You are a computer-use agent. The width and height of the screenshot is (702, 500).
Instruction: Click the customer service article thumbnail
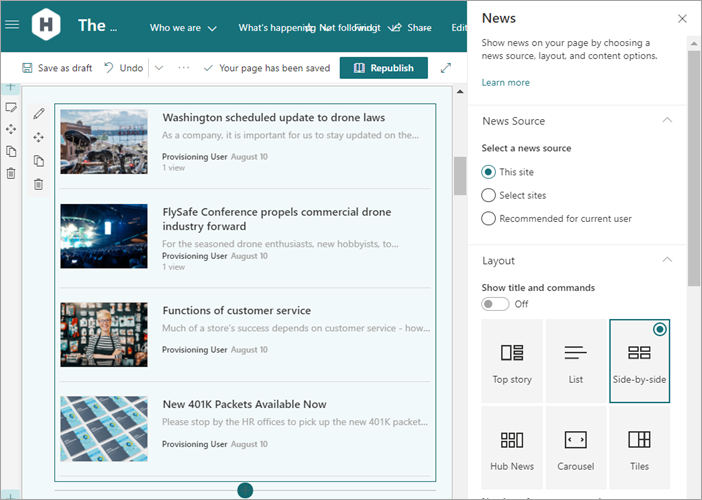coord(104,334)
